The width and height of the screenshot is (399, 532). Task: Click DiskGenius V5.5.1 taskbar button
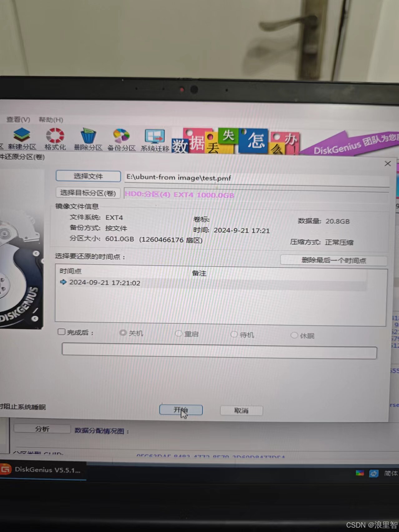43,470
